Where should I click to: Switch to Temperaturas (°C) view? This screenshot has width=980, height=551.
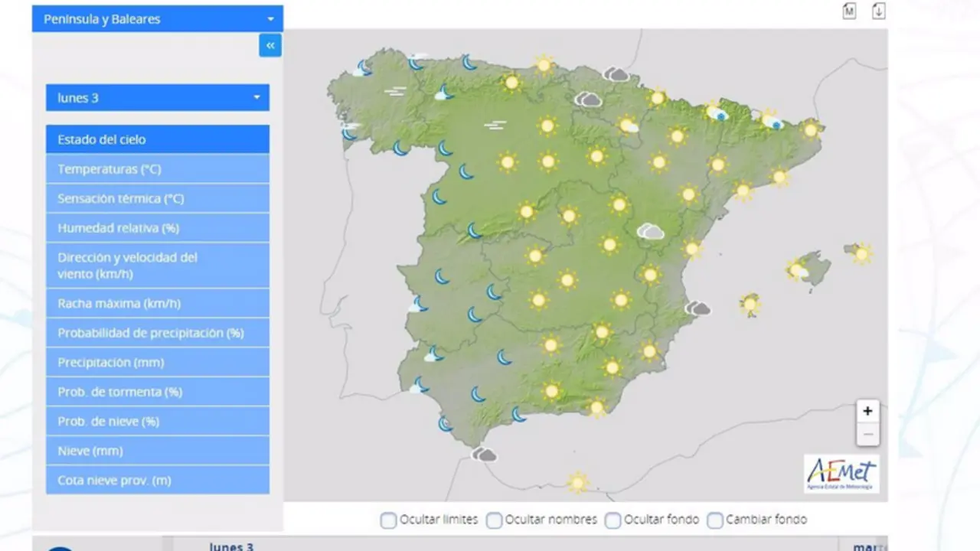(157, 168)
